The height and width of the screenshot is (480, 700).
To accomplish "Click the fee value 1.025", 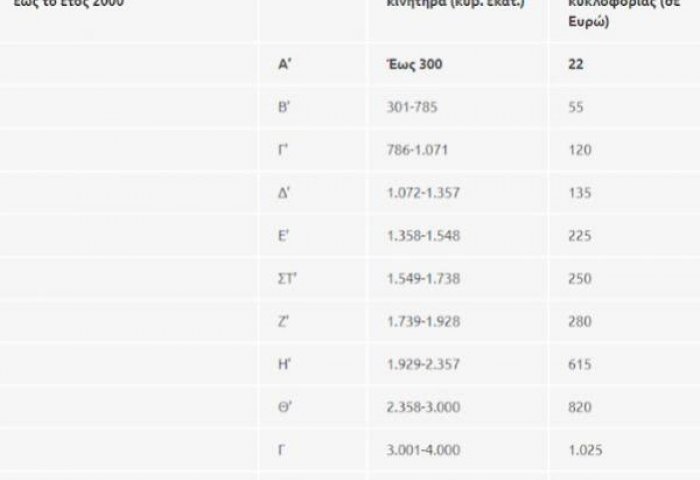I will [x=585, y=450].
